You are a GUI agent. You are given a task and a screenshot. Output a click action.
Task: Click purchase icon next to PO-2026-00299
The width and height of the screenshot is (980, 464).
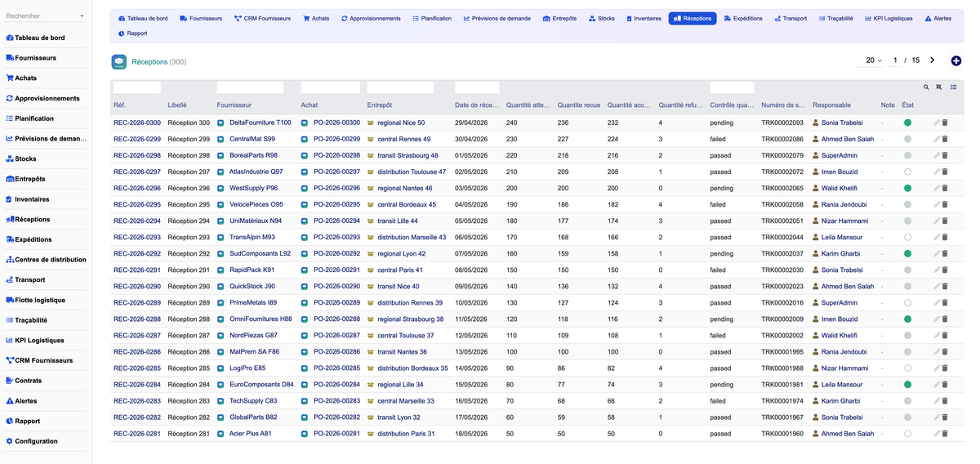pos(305,139)
